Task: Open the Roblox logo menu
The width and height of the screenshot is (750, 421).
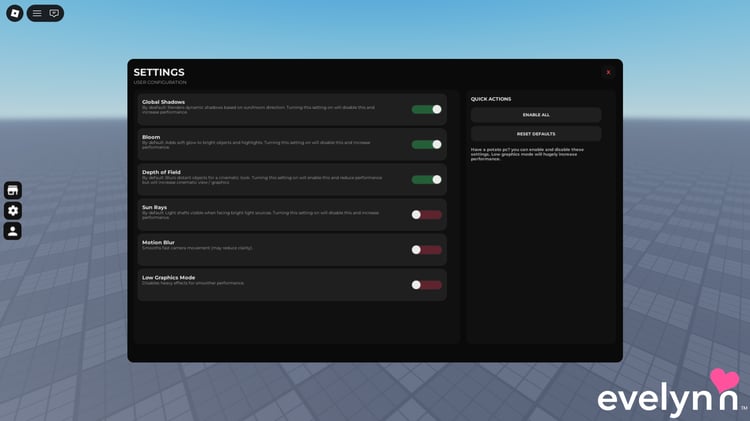Action: tap(15, 13)
